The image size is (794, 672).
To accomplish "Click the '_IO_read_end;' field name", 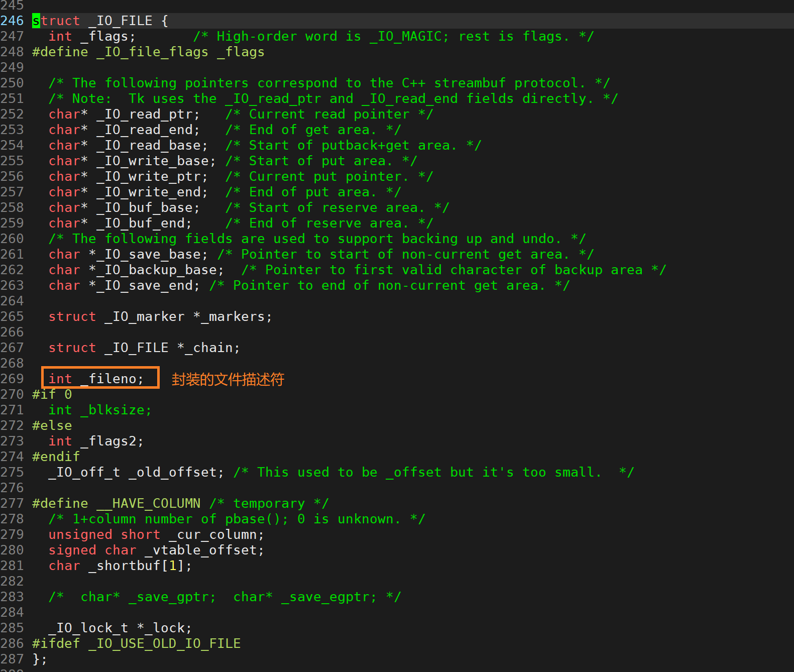I will point(148,130).
